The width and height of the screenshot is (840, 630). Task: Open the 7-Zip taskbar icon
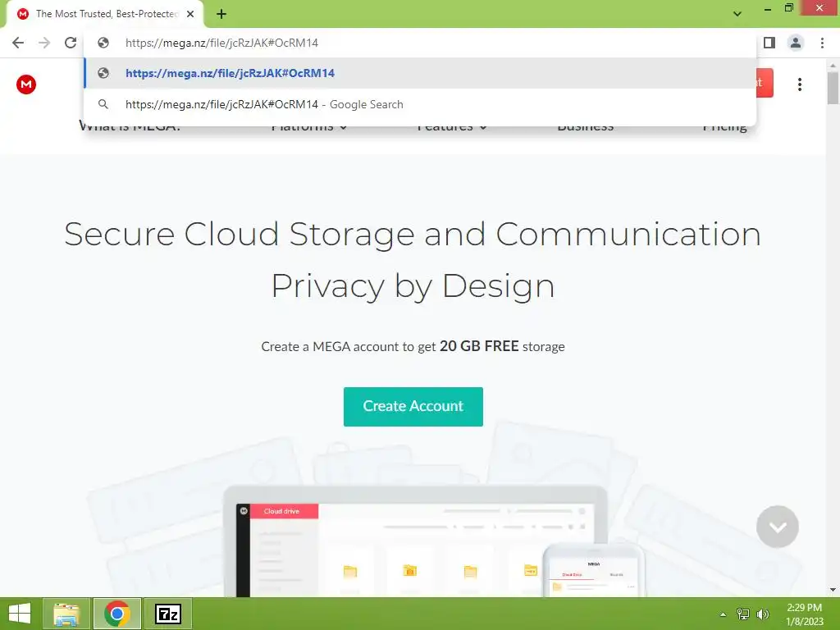tap(168, 614)
